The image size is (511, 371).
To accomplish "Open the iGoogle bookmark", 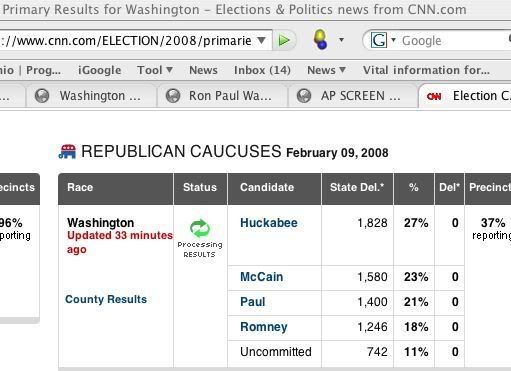I will pos(100,70).
